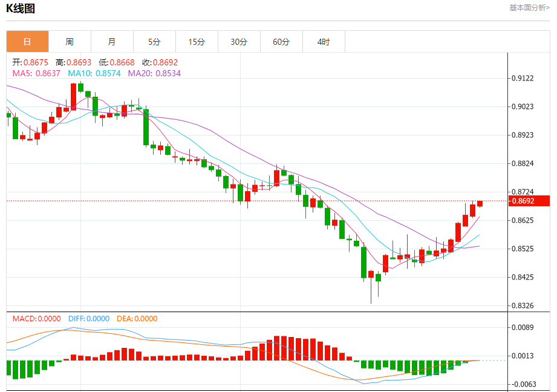Select the 日 daily chart tab
The image size is (557, 392).
(x=27, y=42)
